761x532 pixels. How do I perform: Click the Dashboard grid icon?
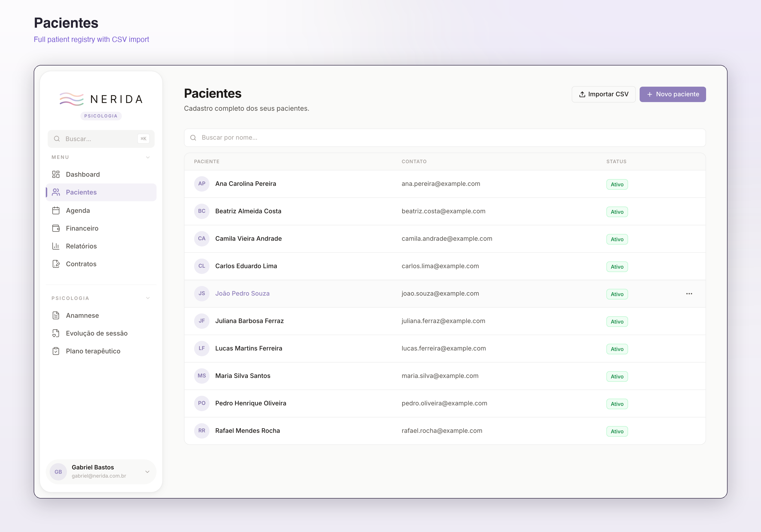tap(56, 174)
